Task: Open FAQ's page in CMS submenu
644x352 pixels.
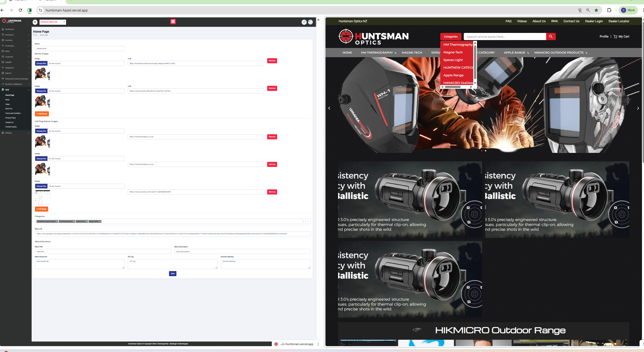Action: click(x=7, y=100)
